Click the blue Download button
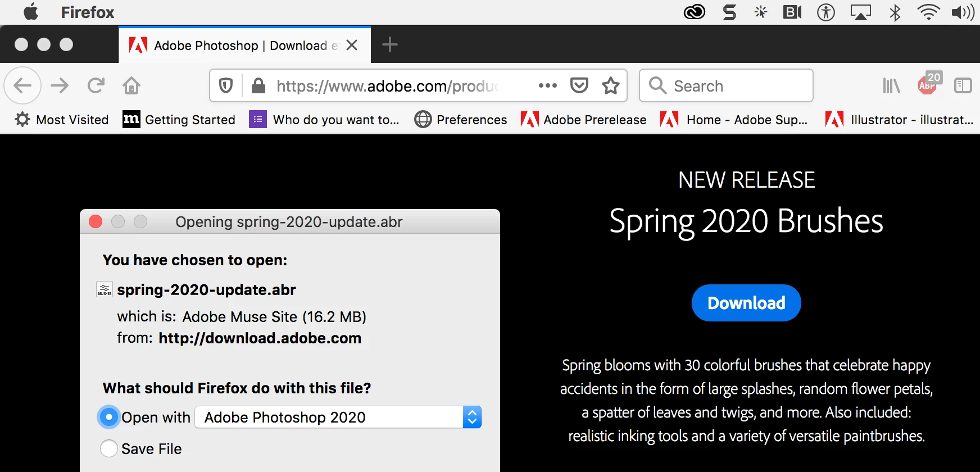The image size is (980, 472). click(746, 303)
